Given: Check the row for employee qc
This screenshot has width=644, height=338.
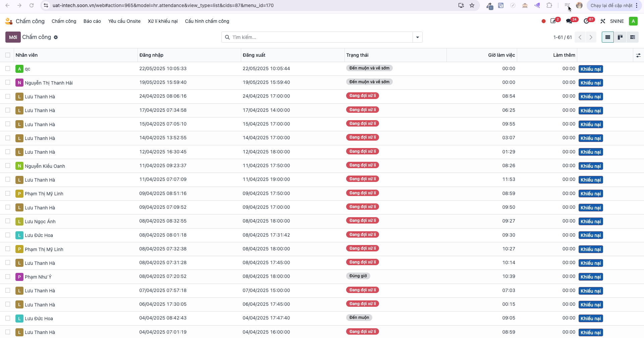Looking at the screenshot, I should click(8, 68).
